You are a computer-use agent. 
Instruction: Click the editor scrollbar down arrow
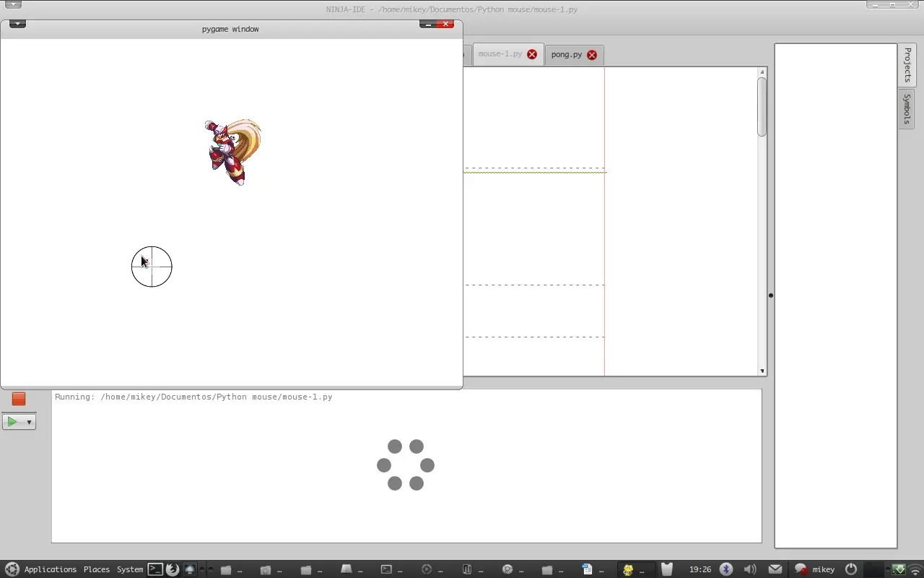[x=762, y=370]
